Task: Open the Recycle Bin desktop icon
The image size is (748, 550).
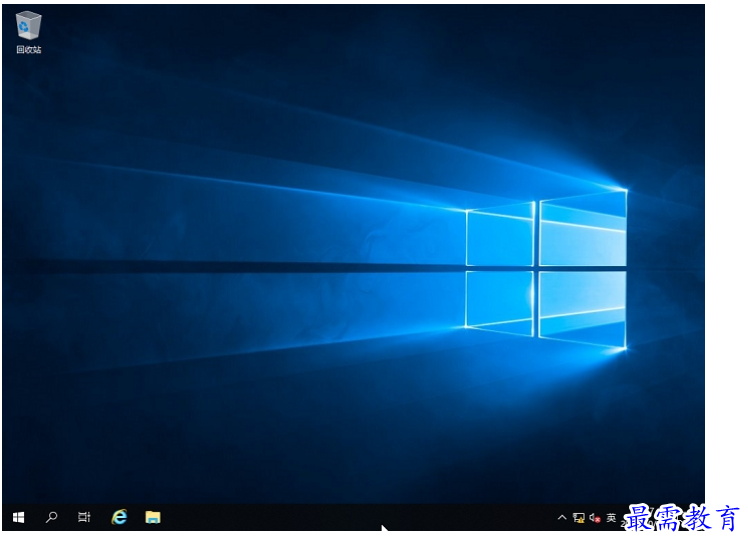Action: click(29, 32)
